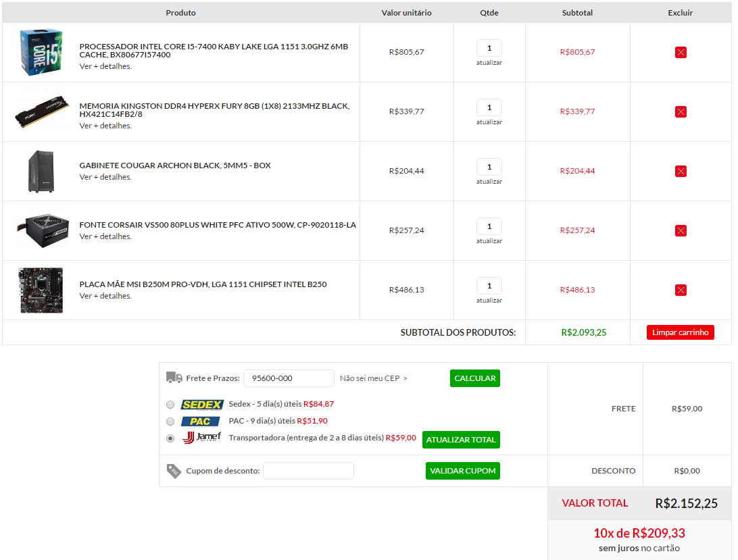Open the Kingston HyperX memory thumbnail
738x560 pixels.
(x=41, y=112)
